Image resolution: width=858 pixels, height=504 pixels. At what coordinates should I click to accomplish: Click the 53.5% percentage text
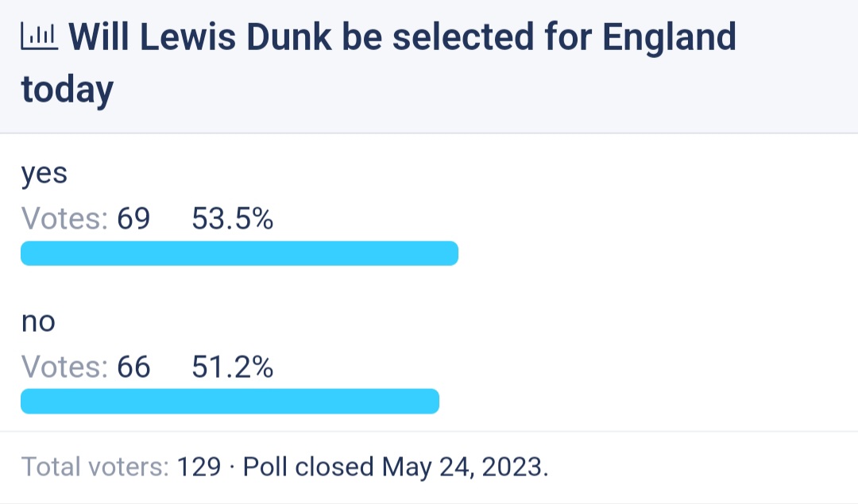point(233,218)
